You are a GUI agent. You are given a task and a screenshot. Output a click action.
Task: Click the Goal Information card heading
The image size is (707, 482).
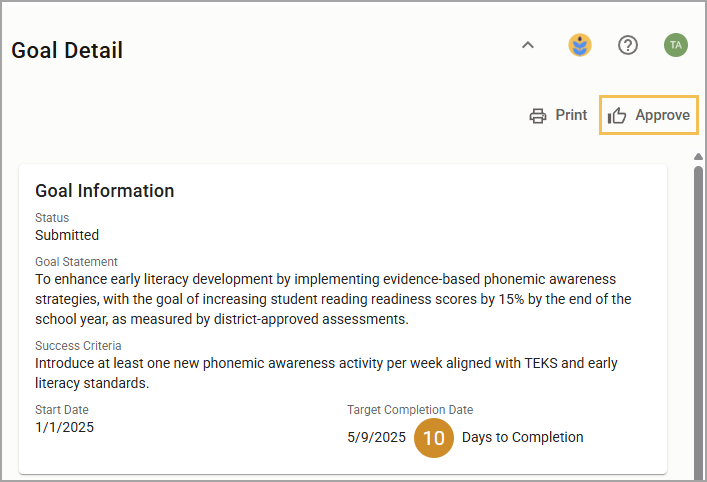(105, 191)
